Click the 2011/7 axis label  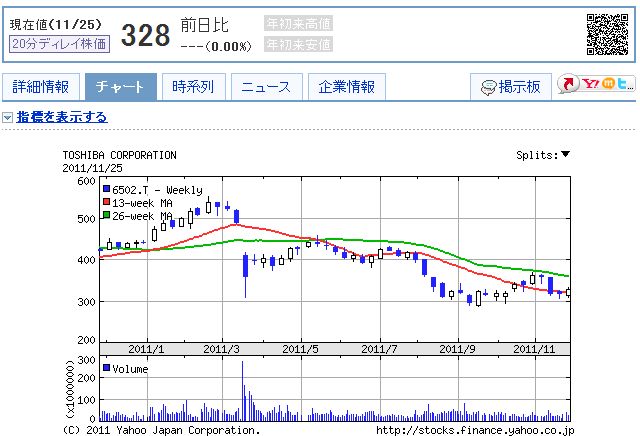379,349
